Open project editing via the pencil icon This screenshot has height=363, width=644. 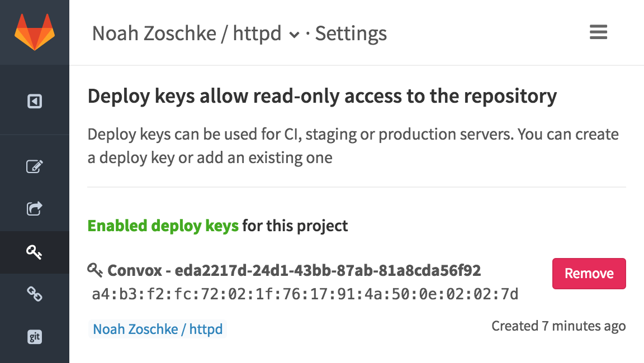pos(35,166)
